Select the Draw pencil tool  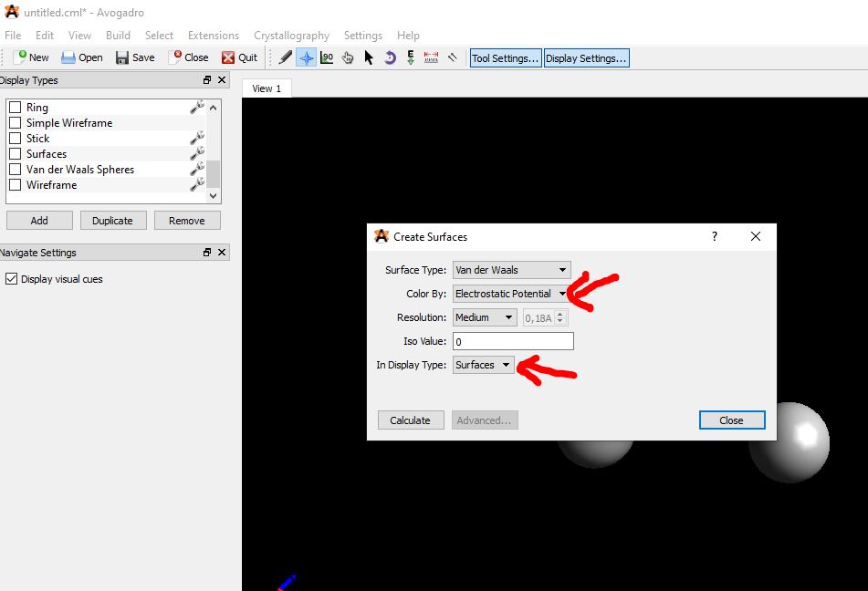click(x=286, y=57)
